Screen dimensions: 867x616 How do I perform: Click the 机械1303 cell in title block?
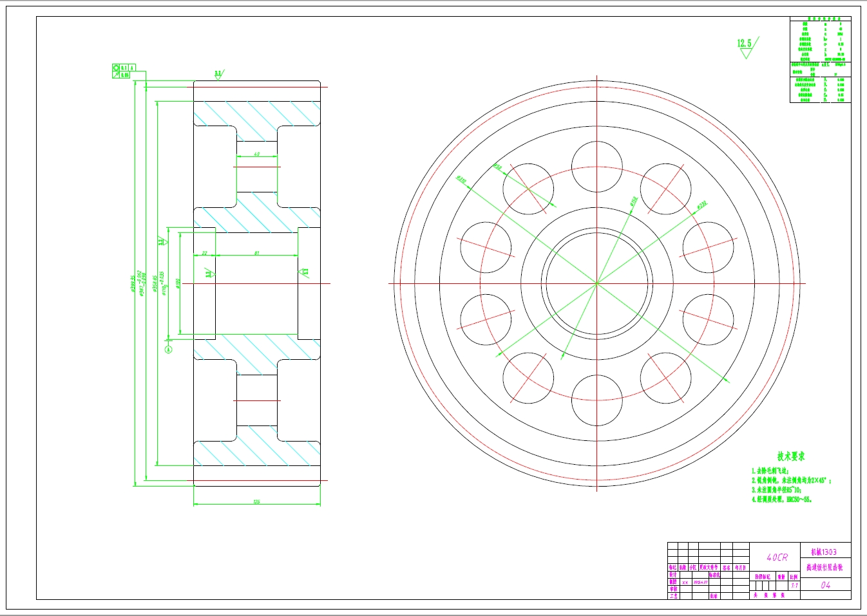tap(823, 551)
